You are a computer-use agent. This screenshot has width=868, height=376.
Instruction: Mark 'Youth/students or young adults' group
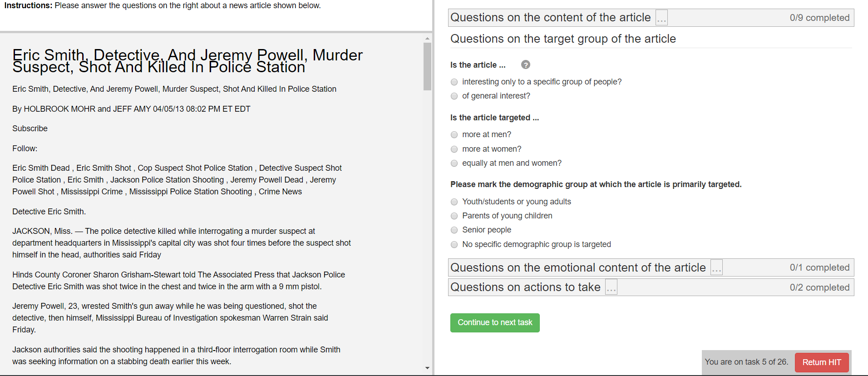pos(454,202)
